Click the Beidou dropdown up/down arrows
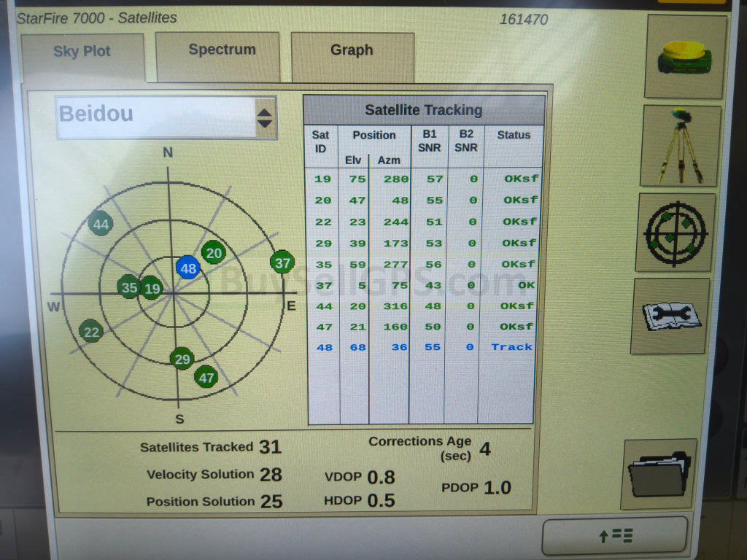The width and height of the screenshot is (747, 560). (x=264, y=117)
